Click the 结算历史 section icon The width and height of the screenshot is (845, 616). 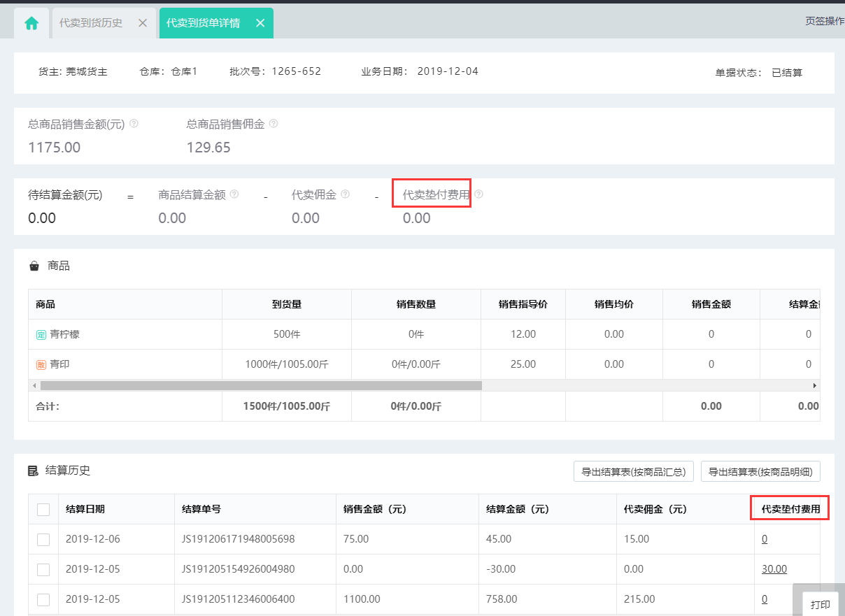[x=33, y=471]
